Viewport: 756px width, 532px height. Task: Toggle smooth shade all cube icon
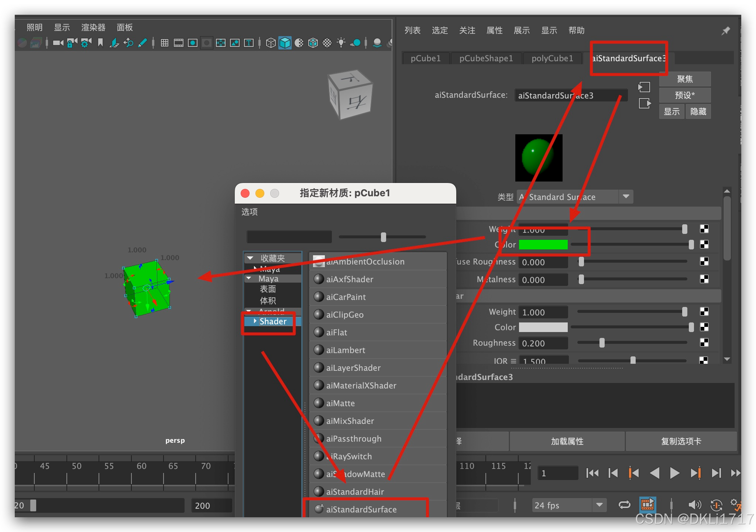pyautogui.click(x=285, y=43)
